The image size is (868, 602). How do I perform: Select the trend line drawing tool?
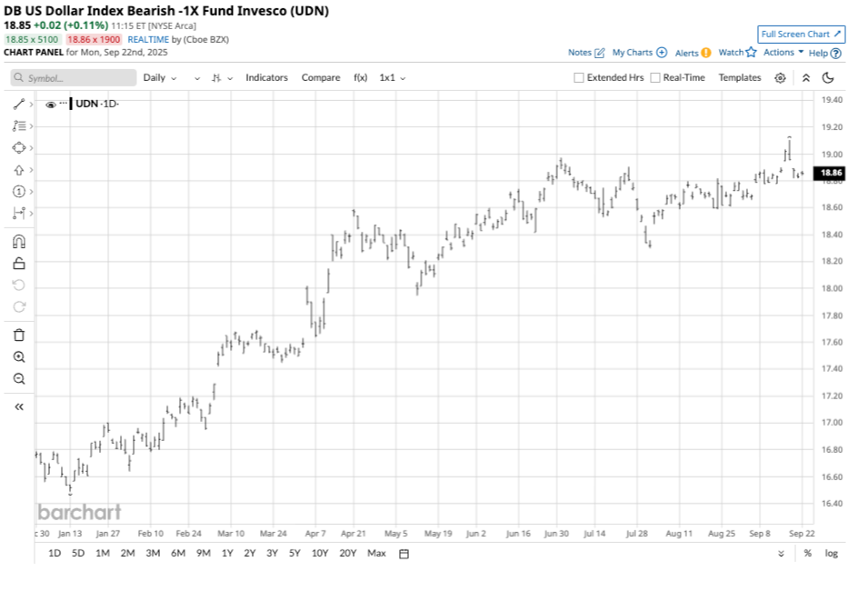point(19,104)
